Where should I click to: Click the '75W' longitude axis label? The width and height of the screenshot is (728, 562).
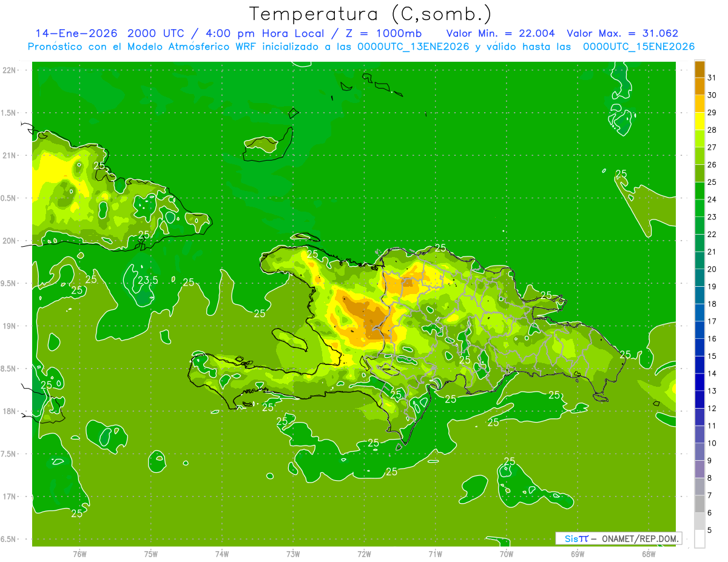click(x=151, y=554)
